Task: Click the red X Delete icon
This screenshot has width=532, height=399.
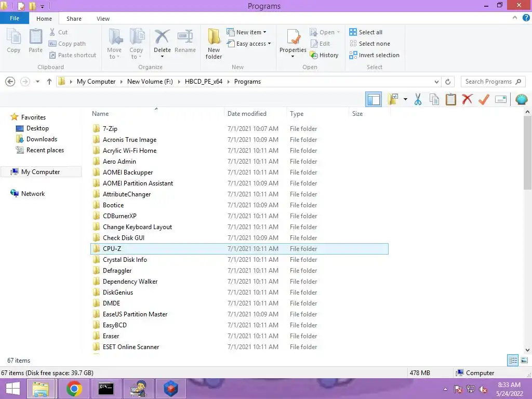Action: coord(162,37)
